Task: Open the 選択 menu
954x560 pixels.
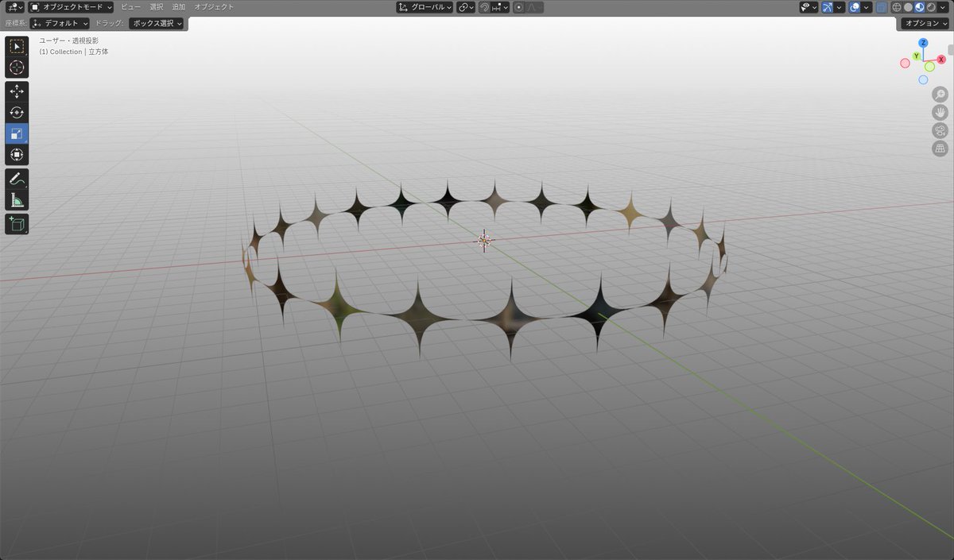Action: (x=157, y=7)
